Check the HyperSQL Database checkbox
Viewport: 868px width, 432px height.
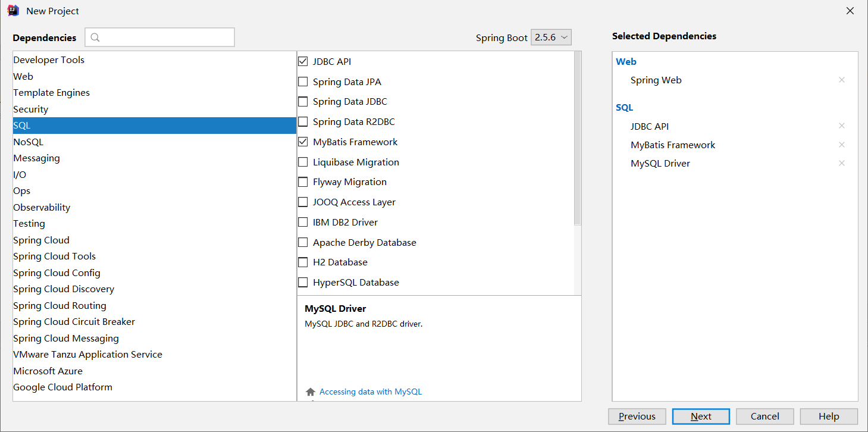303,283
